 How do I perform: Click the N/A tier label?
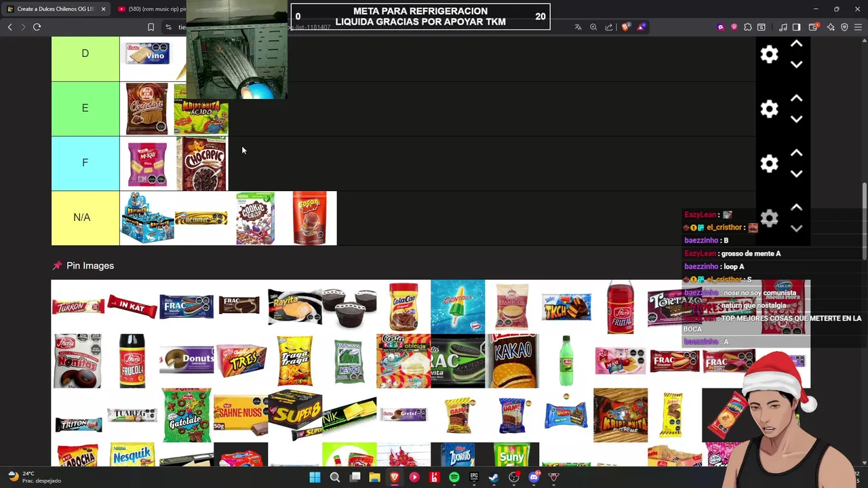click(85, 218)
